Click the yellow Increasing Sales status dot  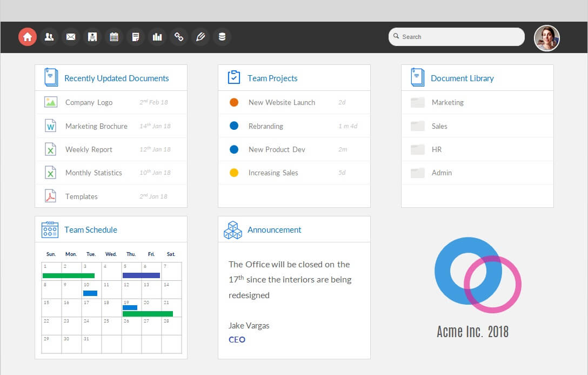(234, 173)
